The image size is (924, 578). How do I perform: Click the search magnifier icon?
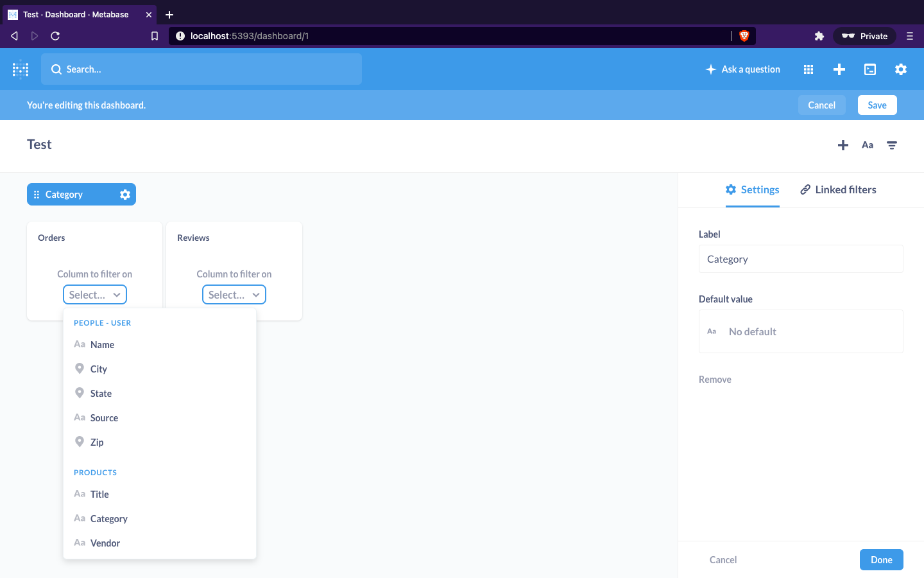56,69
